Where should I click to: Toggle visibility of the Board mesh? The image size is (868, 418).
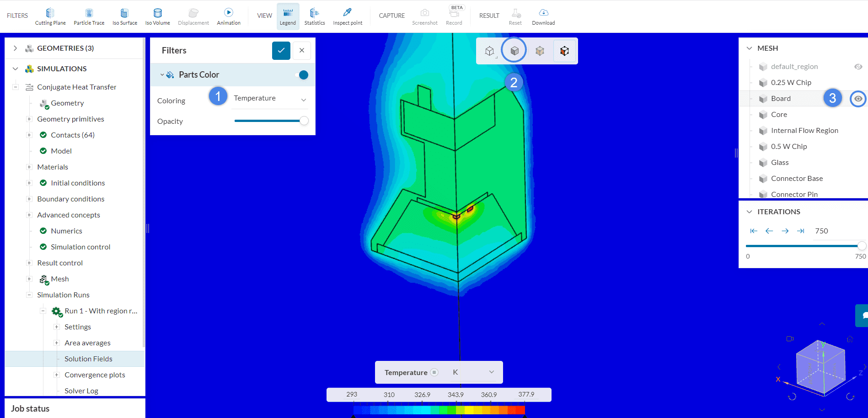tap(858, 99)
